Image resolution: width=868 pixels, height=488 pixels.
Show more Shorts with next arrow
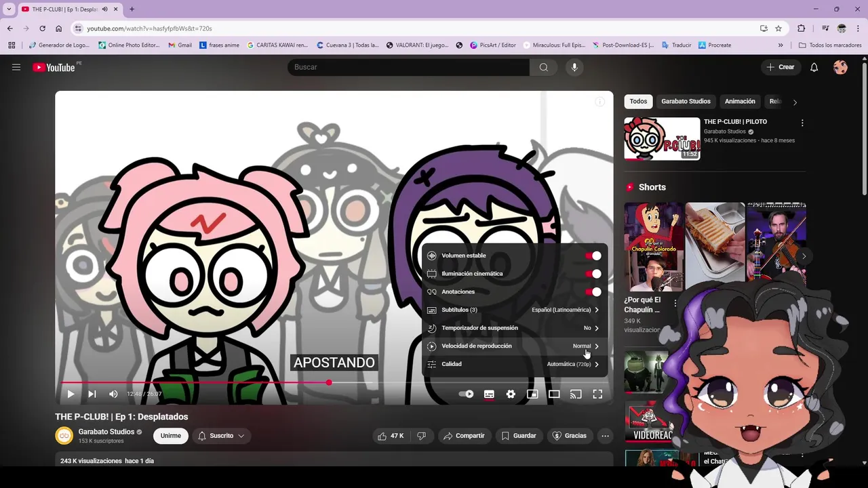(804, 256)
